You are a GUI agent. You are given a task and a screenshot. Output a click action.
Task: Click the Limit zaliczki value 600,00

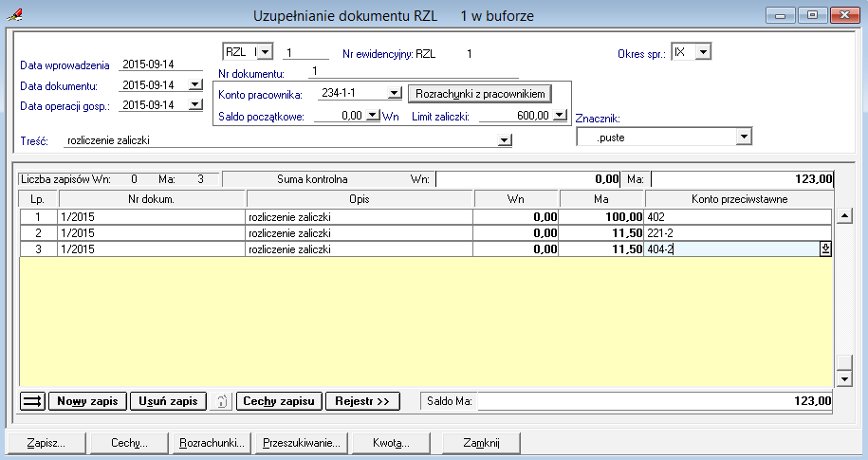(x=516, y=115)
